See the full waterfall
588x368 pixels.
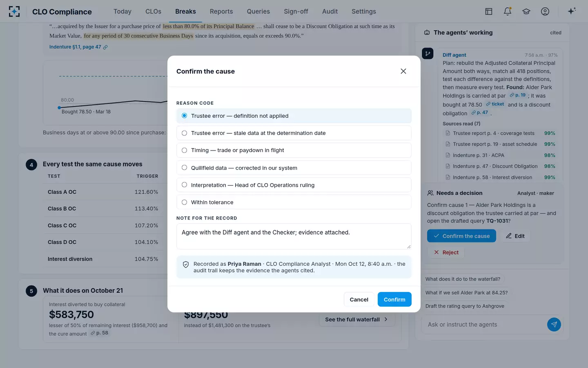[x=357, y=319]
